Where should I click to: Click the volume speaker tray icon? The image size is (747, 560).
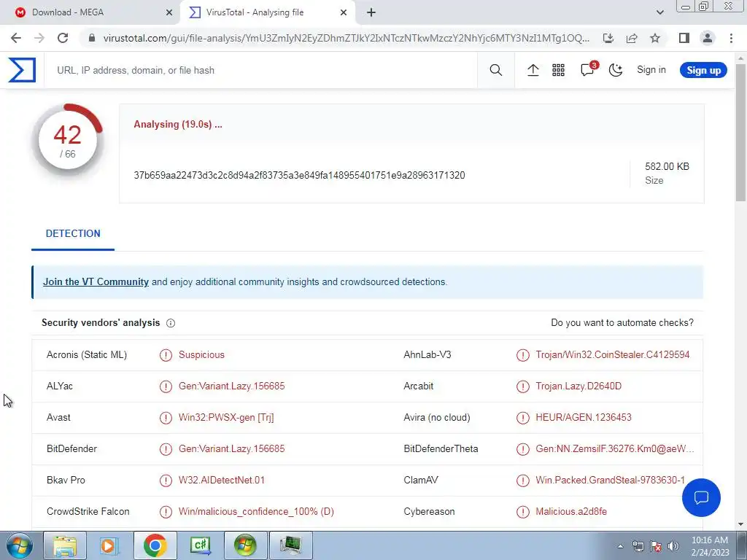[673, 546]
